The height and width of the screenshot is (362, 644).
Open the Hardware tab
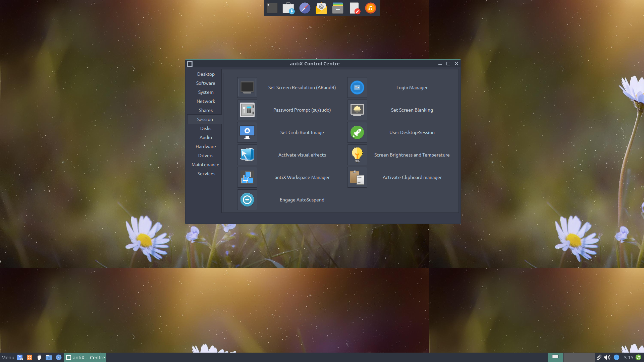[206, 146]
